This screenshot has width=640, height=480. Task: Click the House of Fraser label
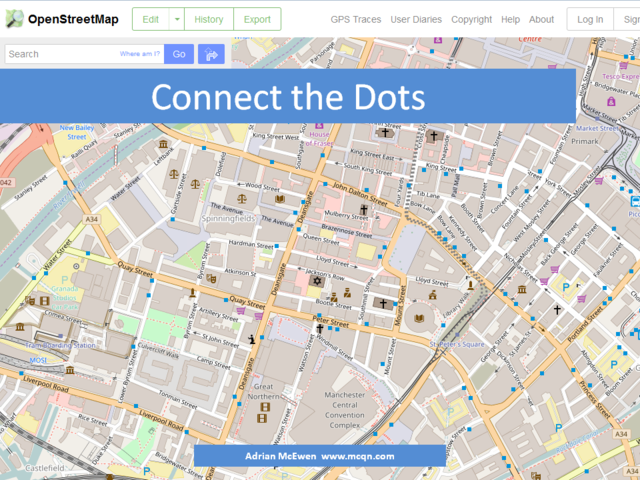pyautogui.click(x=319, y=139)
